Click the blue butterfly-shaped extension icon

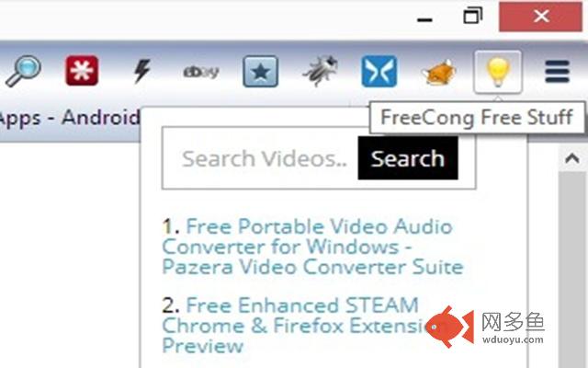pos(379,72)
